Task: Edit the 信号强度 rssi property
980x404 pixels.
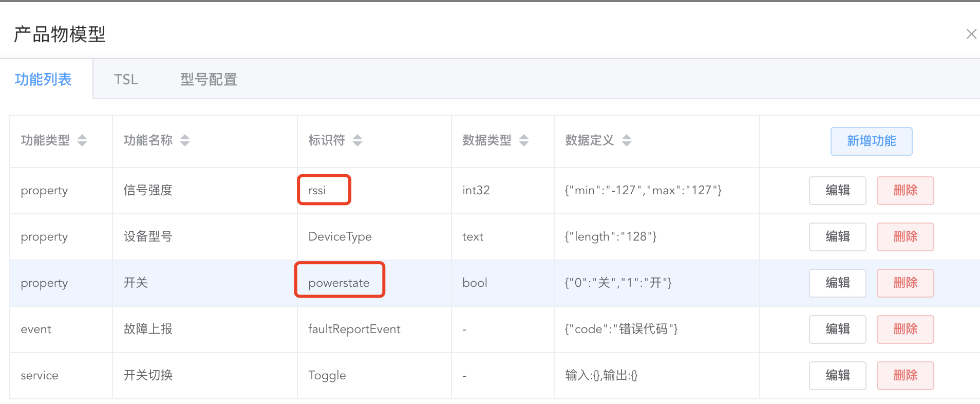Action: pyautogui.click(x=837, y=191)
